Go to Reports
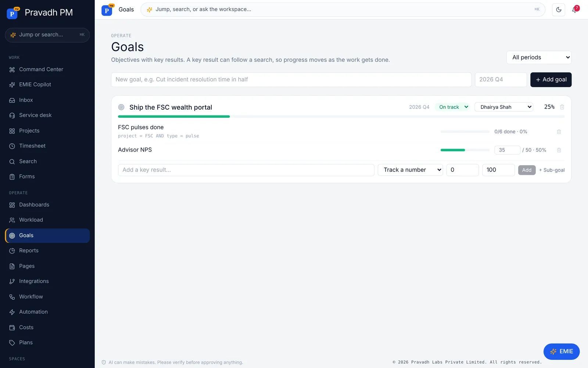 coord(47,251)
